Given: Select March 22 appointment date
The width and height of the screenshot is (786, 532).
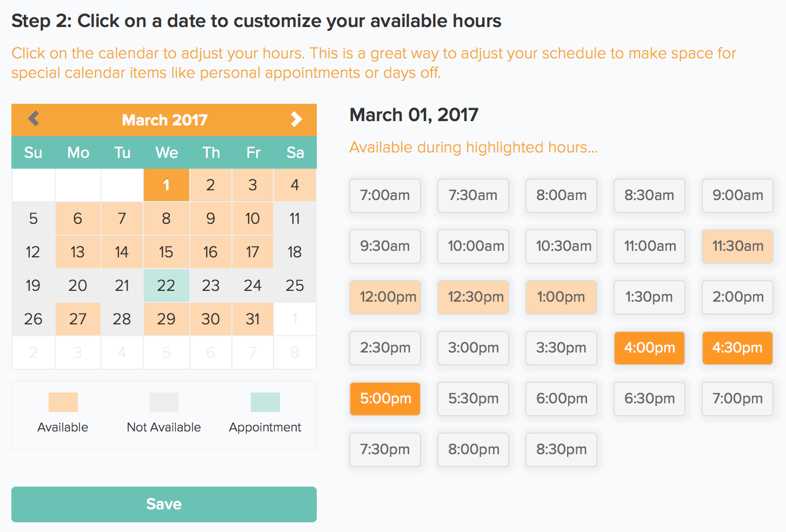Looking at the screenshot, I should 166,285.
